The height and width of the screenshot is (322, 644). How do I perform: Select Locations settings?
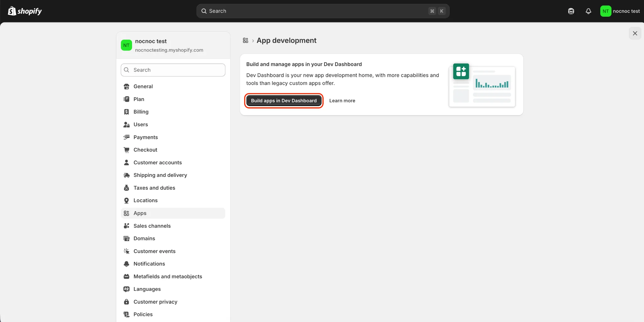coord(173,201)
